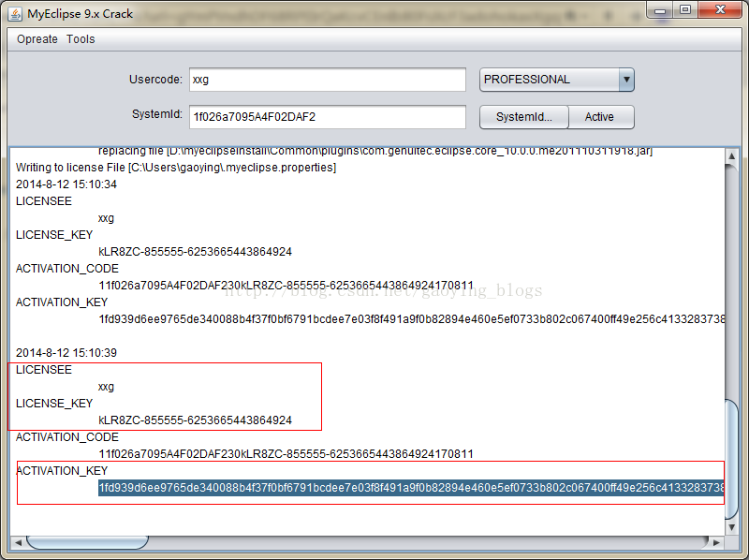This screenshot has width=749, height=560.
Task: Click the last ACTIVATION_CODE value line
Action: (286, 454)
